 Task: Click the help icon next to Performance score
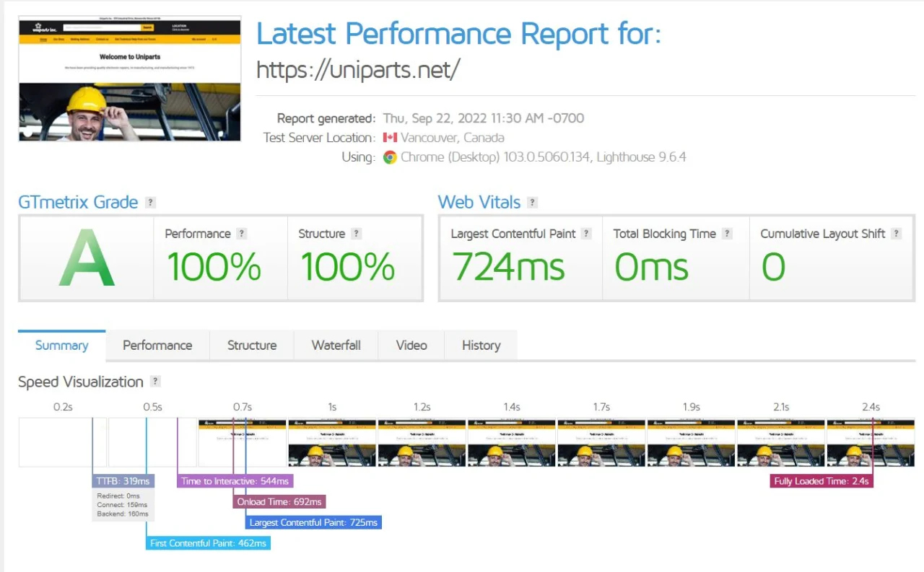(x=242, y=234)
